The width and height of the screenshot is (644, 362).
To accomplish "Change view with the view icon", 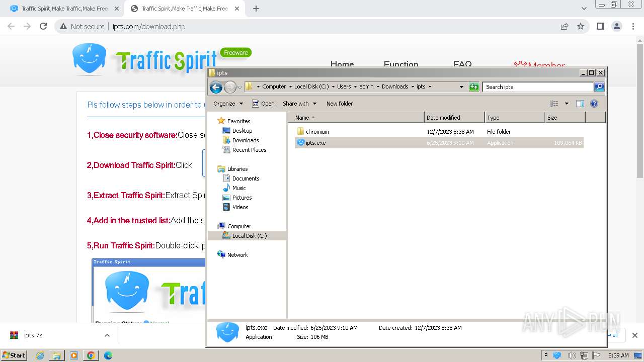I will (x=554, y=104).
